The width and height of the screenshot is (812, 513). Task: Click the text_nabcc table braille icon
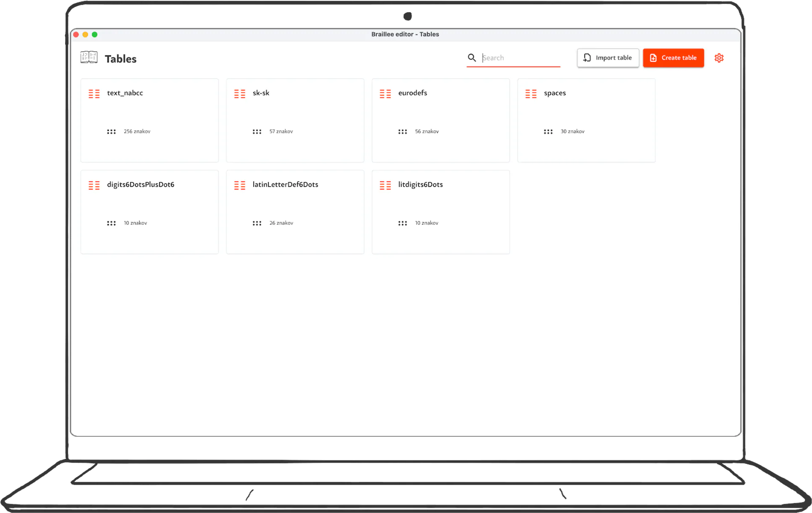94,94
